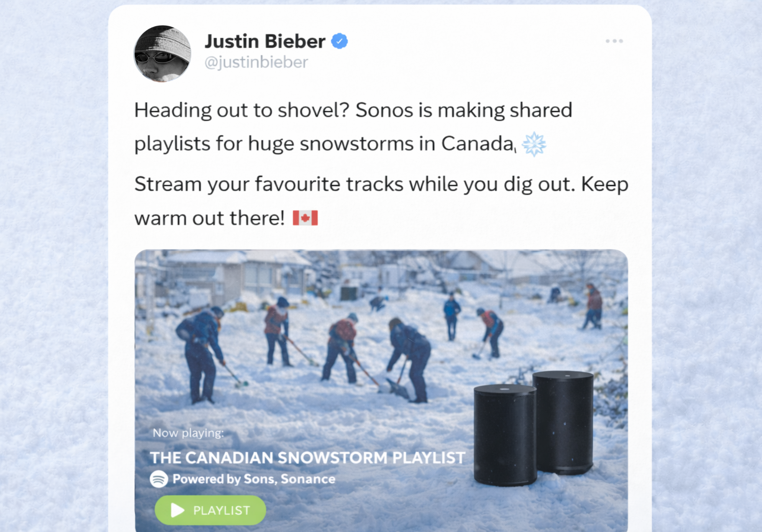The width and height of the screenshot is (762, 532).
Task: Open the @justinbieber handle link
Action: point(256,62)
